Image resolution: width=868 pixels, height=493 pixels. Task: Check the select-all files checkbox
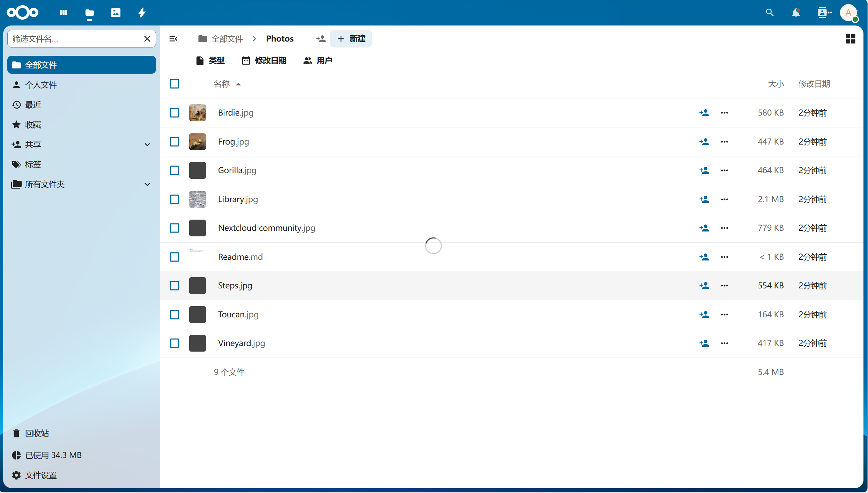click(x=175, y=84)
